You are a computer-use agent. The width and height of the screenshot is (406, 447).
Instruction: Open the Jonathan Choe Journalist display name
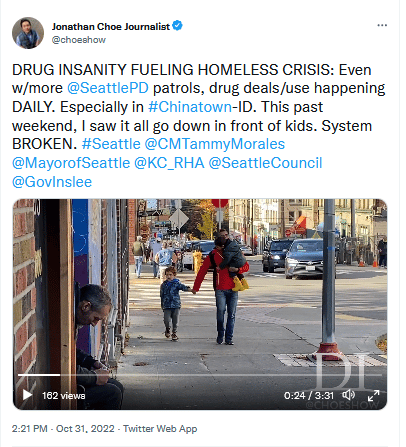pos(111,26)
